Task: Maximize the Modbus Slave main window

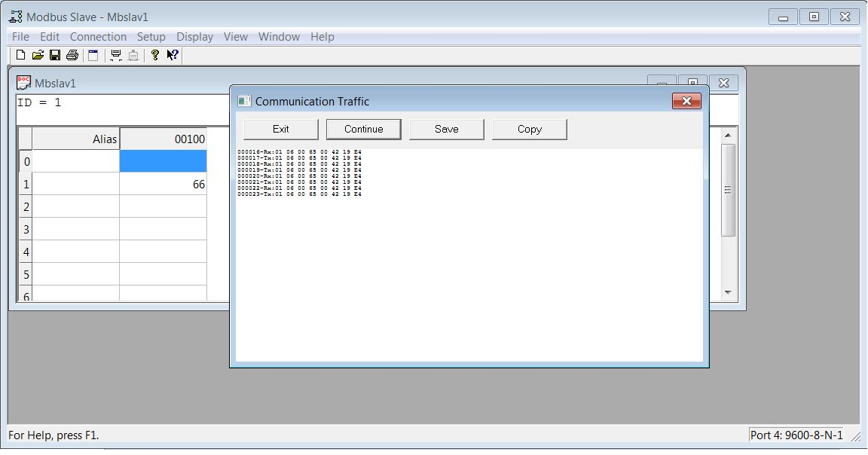Action: pos(814,17)
